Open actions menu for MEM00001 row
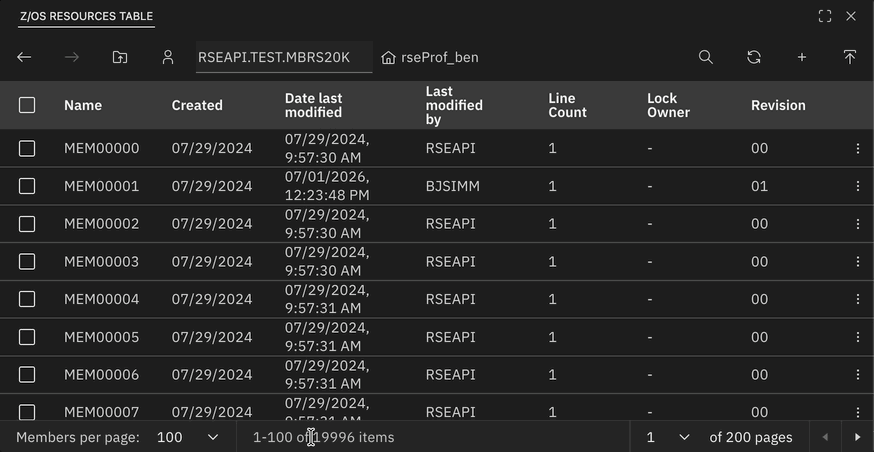 858,186
